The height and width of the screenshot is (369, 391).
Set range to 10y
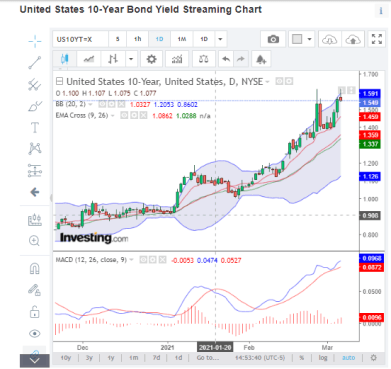point(66,358)
